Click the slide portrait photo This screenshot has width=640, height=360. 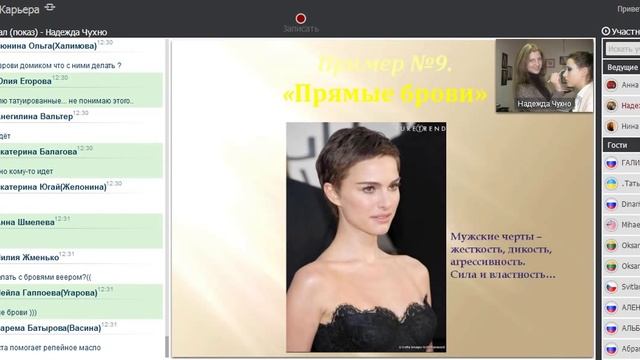click(366, 237)
